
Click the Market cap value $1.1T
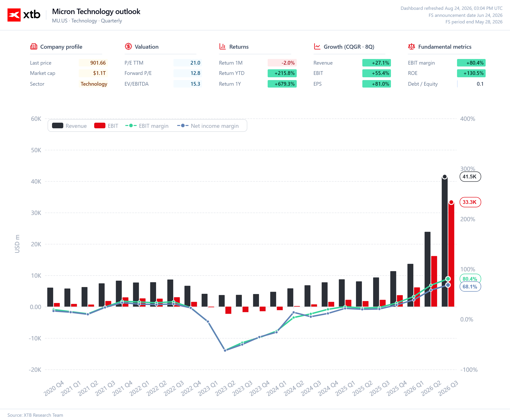93,73
